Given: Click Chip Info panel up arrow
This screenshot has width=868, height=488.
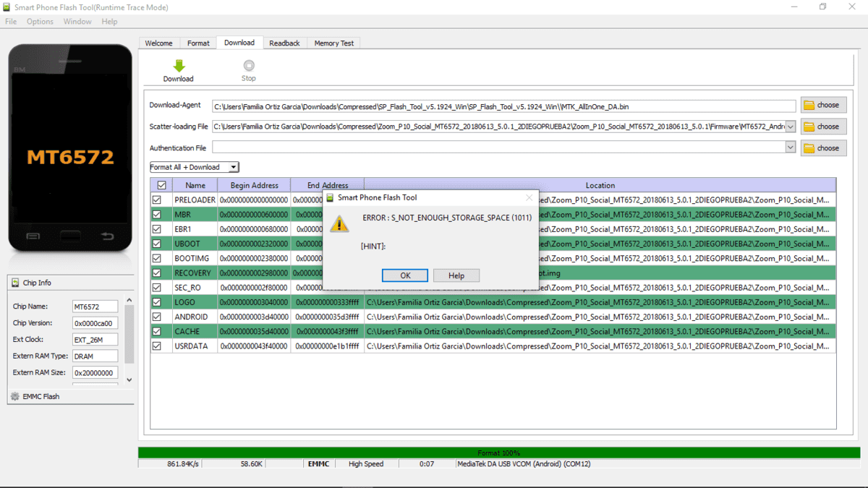Looking at the screenshot, I should (129, 299).
